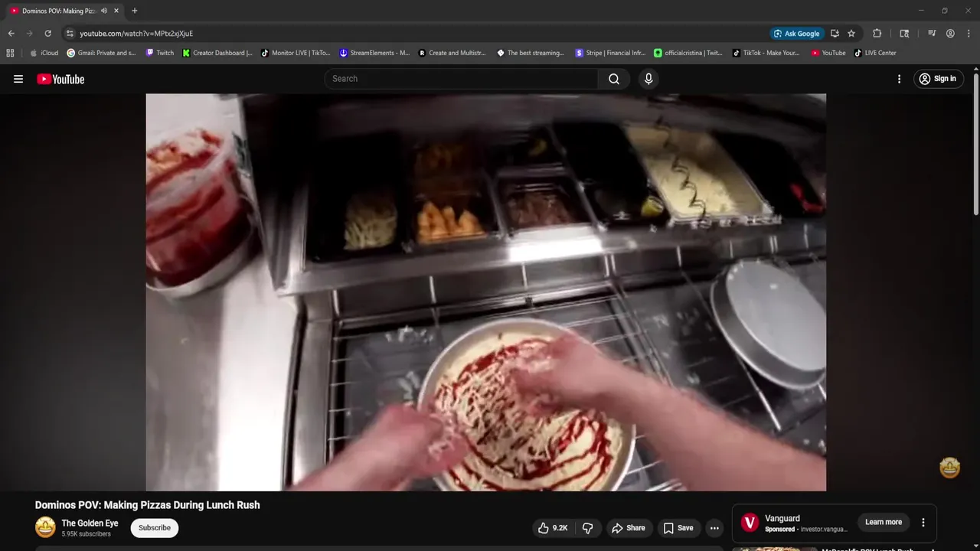Click the Vanguard logo icon
The width and height of the screenshot is (980, 551).
pos(750,523)
